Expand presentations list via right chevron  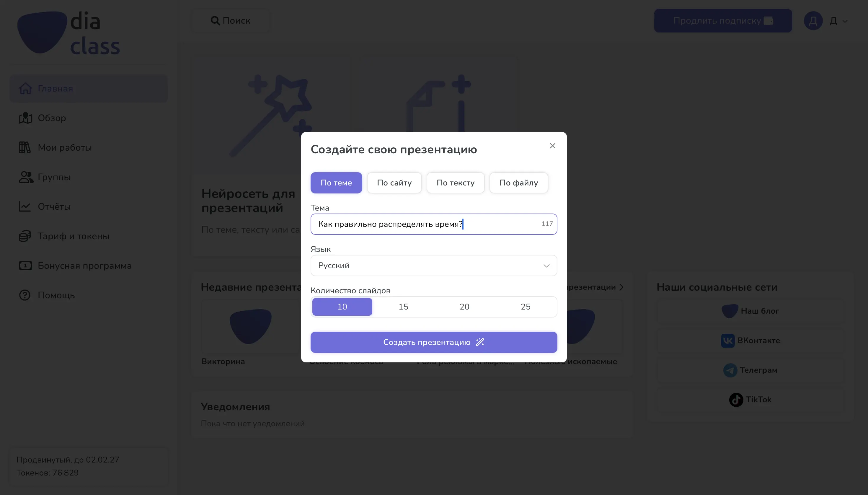[x=621, y=287]
